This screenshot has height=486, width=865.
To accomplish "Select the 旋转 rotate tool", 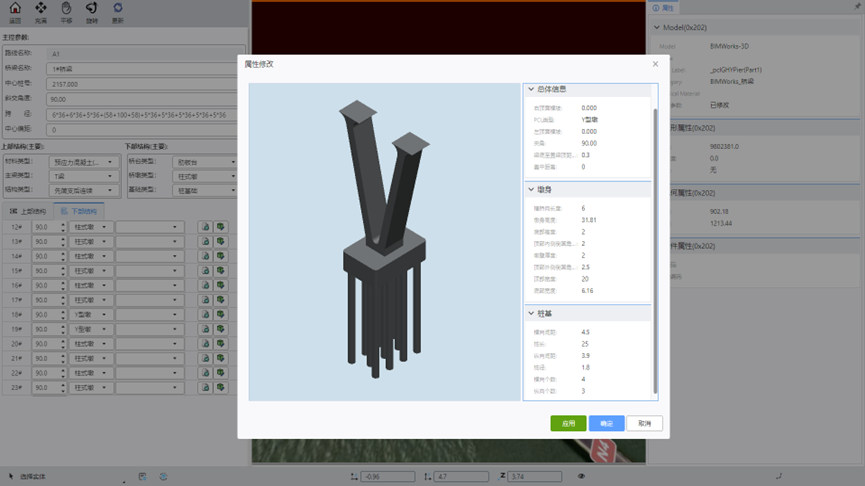I will click(x=92, y=8).
